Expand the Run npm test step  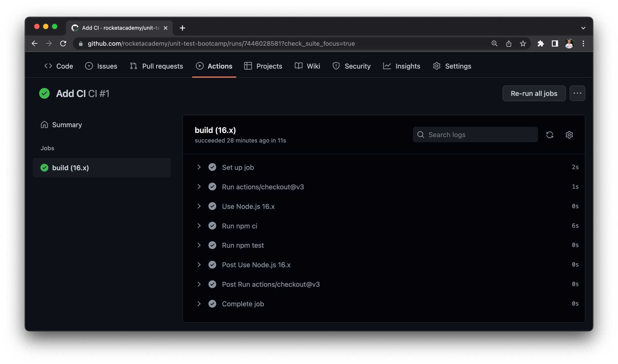[199, 245]
